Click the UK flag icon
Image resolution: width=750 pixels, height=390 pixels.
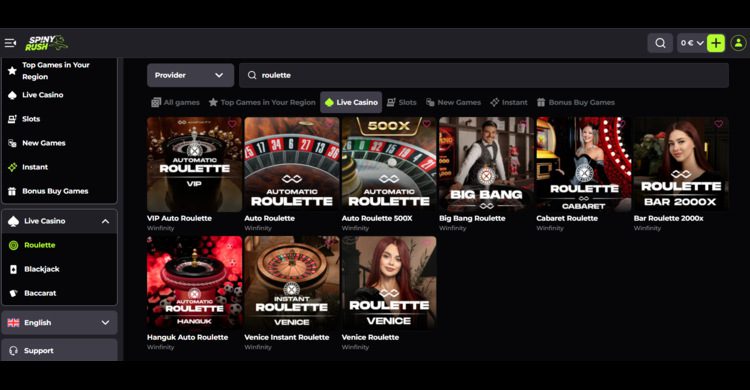click(x=13, y=323)
